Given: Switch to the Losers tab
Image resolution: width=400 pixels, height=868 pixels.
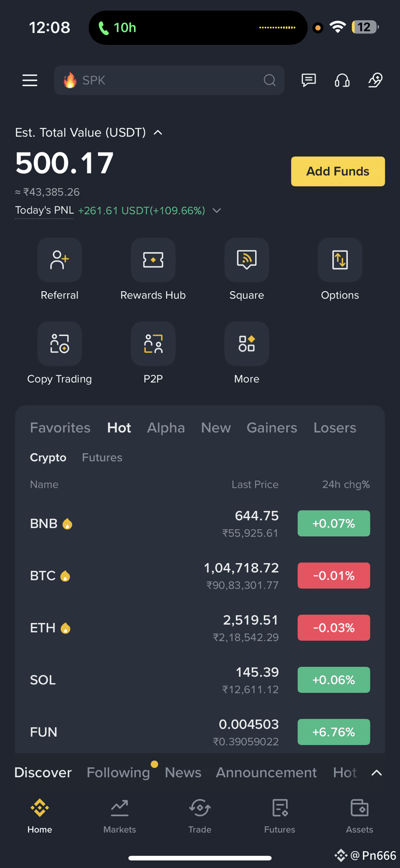Looking at the screenshot, I should point(335,427).
